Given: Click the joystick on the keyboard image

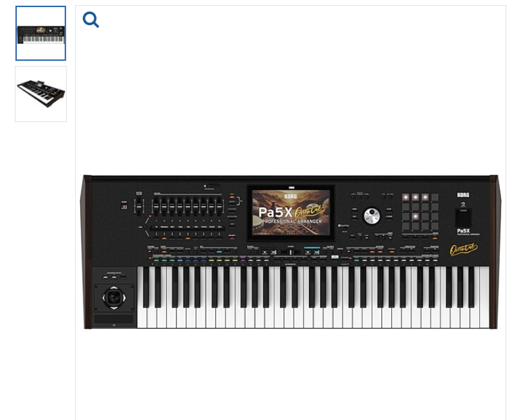Looking at the screenshot, I should pos(114,298).
